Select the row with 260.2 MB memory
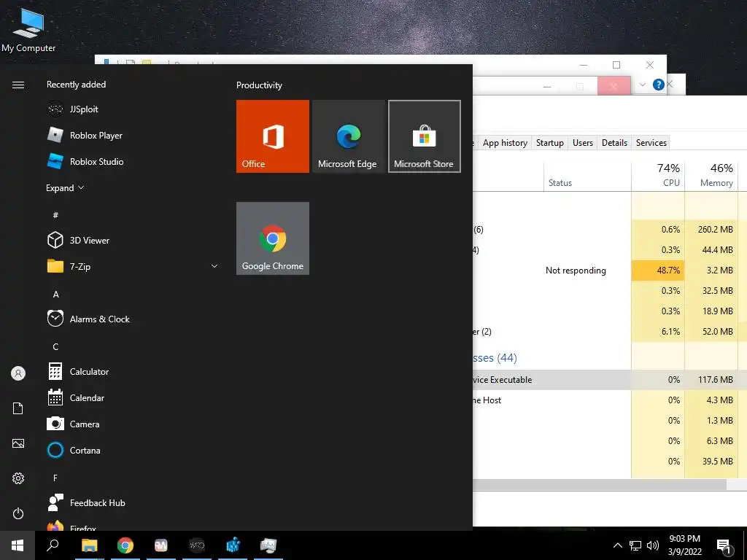 610,229
